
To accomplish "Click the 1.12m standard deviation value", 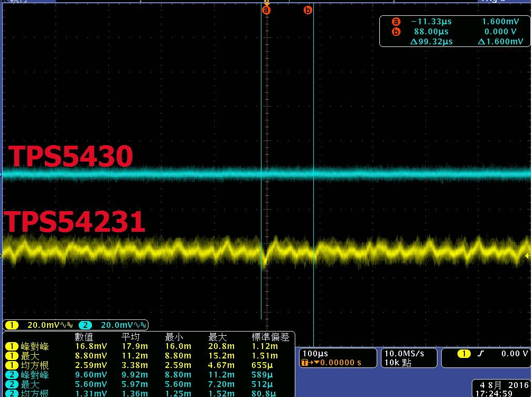I will (x=265, y=346).
